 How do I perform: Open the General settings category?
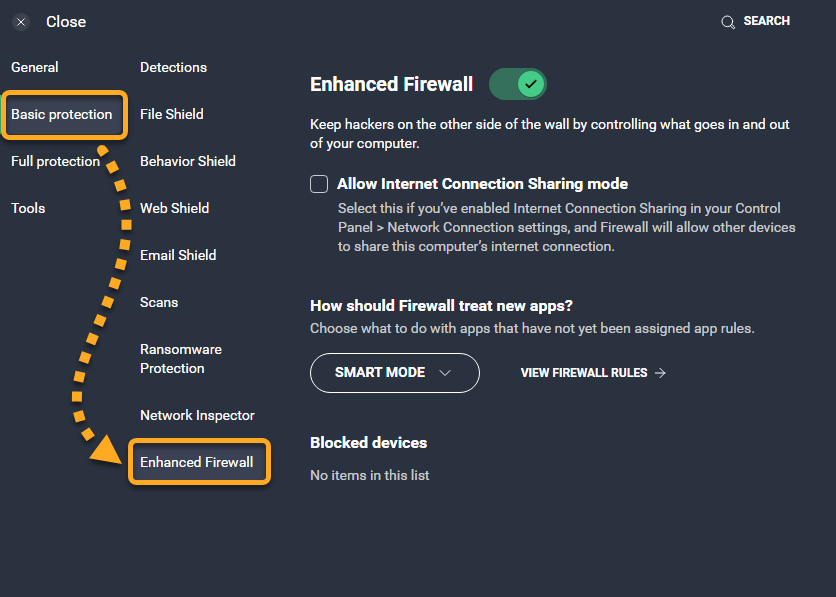point(35,67)
